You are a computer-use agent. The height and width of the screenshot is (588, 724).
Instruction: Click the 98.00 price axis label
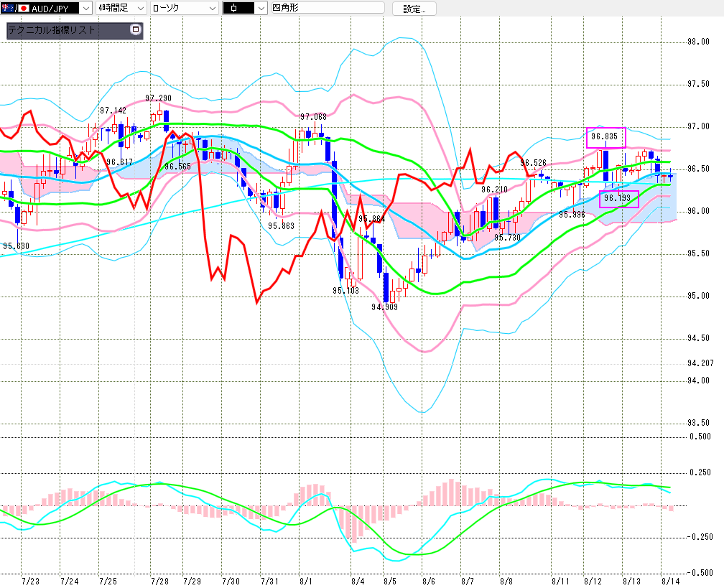698,42
